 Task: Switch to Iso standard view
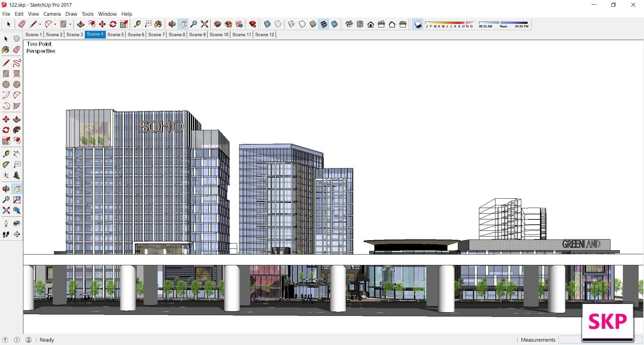tap(349, 24)
